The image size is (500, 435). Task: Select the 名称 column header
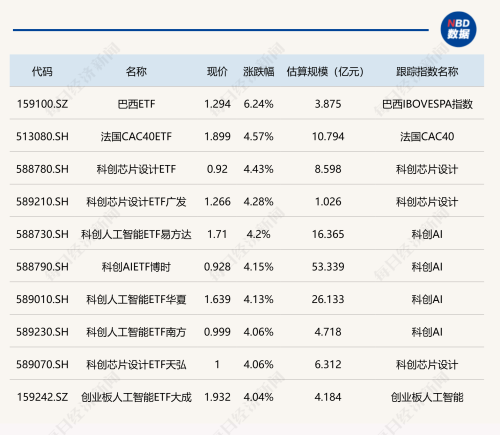136,71
